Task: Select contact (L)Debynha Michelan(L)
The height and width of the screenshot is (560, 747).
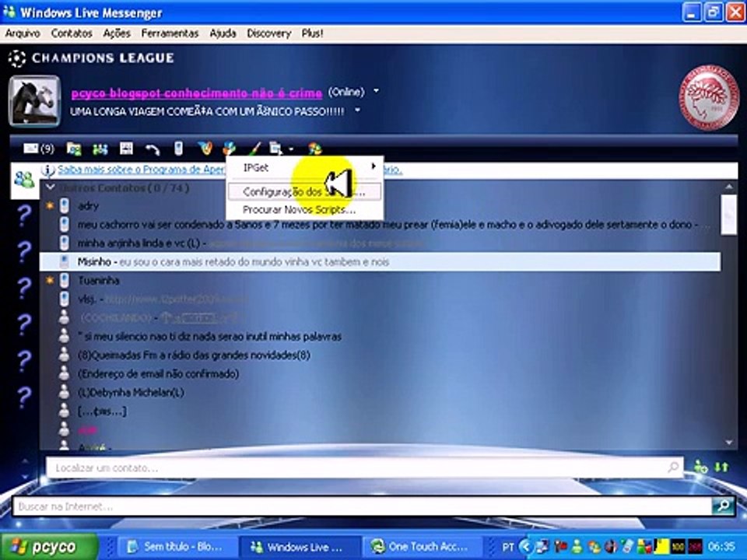Action: [131, 392]
